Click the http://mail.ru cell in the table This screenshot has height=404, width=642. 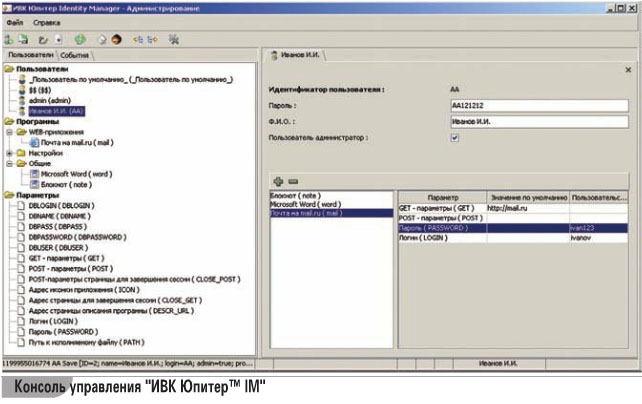pyautogui.click(x=528, y=208)
